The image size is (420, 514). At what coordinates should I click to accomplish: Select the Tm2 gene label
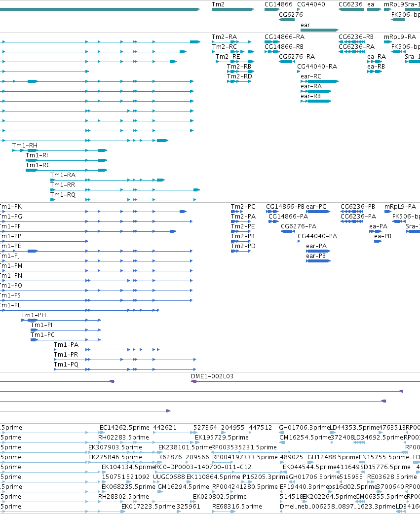[218, 4]
